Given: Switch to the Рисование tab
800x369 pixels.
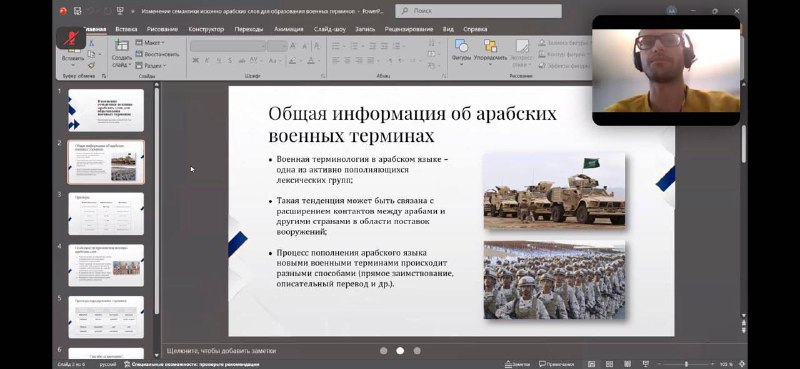Looking at the screenshot, I should tap(162, 29).
